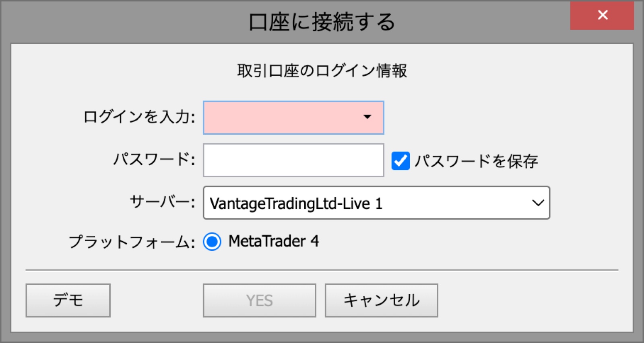Toggle the パスワードを保存 checkbox
Viewport: 644px width, 343px height.
(400, 161)
